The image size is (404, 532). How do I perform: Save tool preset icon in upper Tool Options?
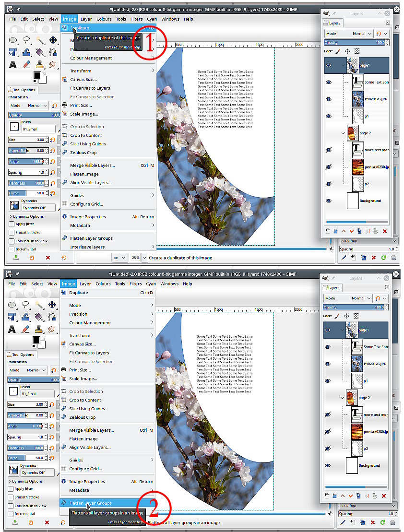click(x=16, y=258)
